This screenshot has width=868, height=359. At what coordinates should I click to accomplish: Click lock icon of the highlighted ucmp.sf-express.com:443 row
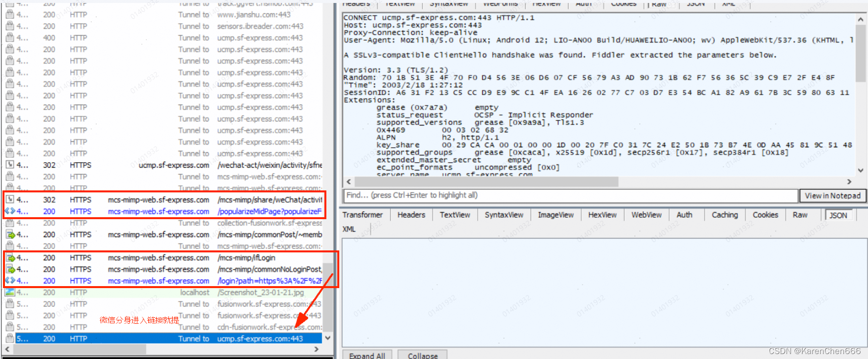[9, 338]
